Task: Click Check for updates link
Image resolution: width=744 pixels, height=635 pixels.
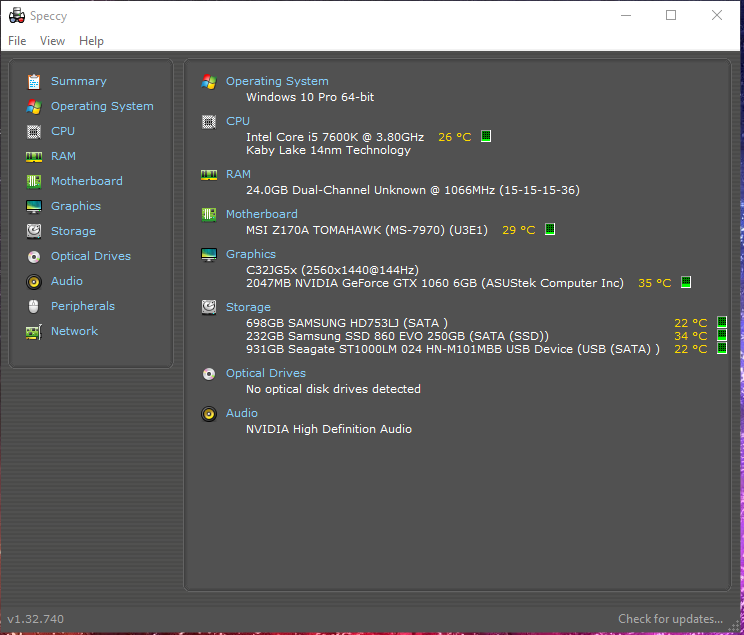Action: point(670,619)
